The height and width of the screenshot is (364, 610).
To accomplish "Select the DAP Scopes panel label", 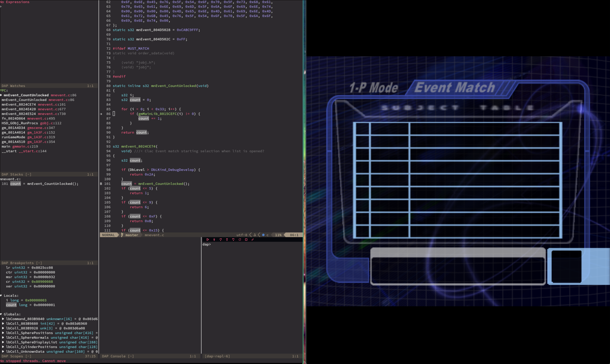I will pyautogui.click(x=16, y=356).
